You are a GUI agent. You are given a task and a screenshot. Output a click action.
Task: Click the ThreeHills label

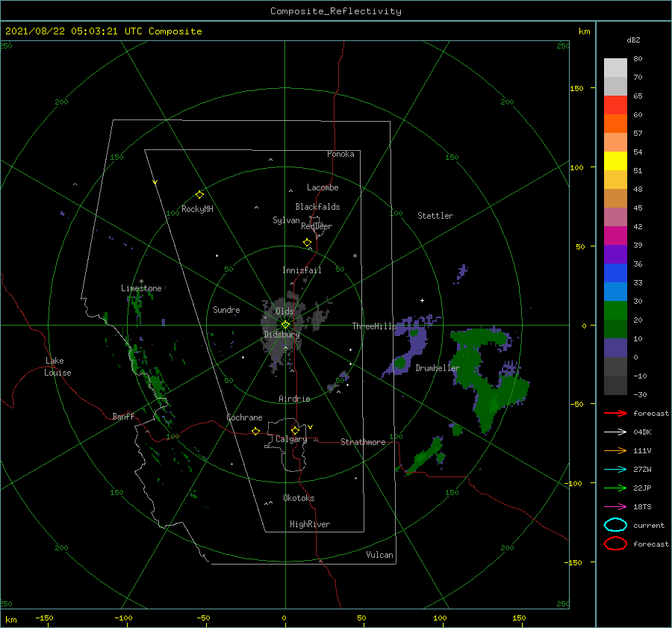click(375, 326)
